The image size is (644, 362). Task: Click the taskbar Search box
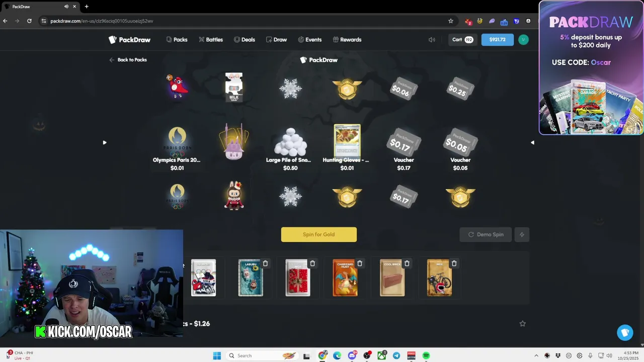[x=262, y=355]
